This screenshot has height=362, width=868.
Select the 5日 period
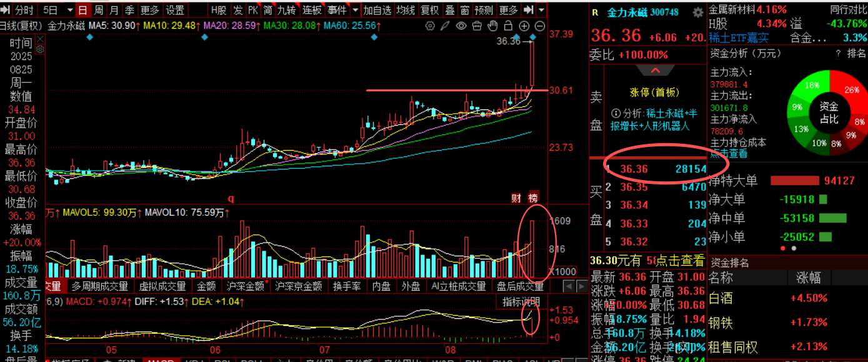(x=51, y=10)
